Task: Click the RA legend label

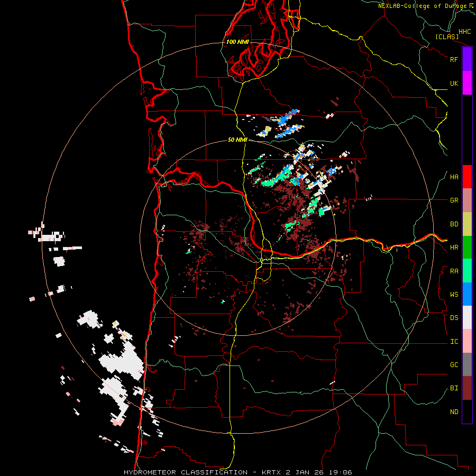Action: click(454, 271)
